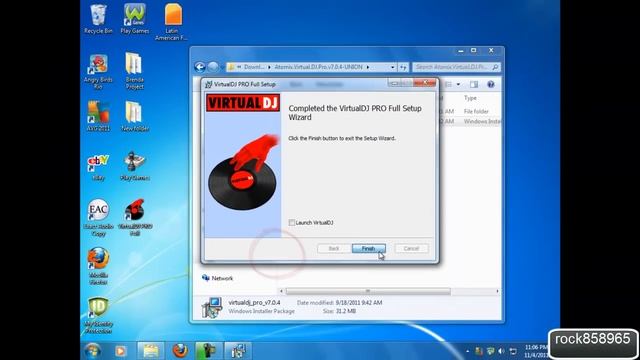Viewport: 640px width, 360px height.
Task: Click the Explorer change view icon
Action: click(x=449, y=84)
